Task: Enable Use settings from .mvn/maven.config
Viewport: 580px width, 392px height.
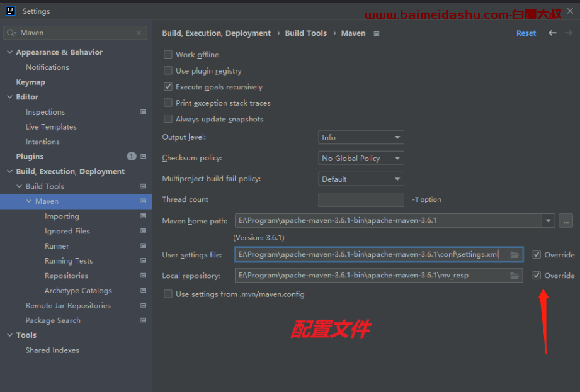Action: point(168,294)
